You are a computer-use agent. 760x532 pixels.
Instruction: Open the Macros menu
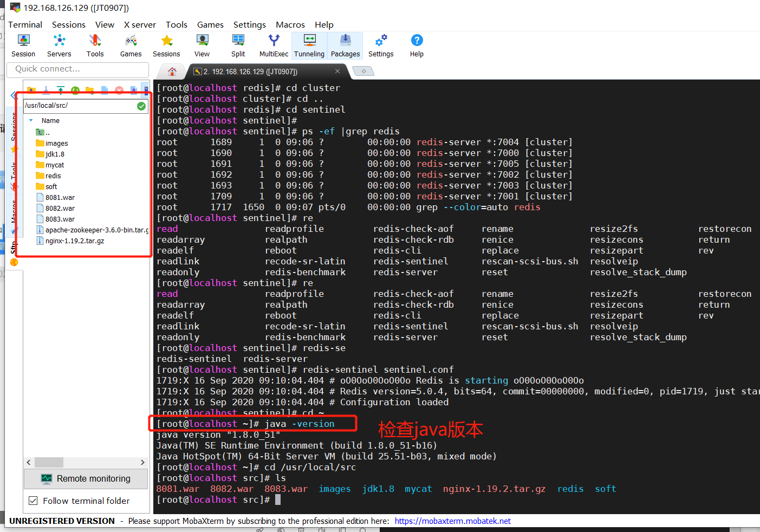tap(290, 24)
